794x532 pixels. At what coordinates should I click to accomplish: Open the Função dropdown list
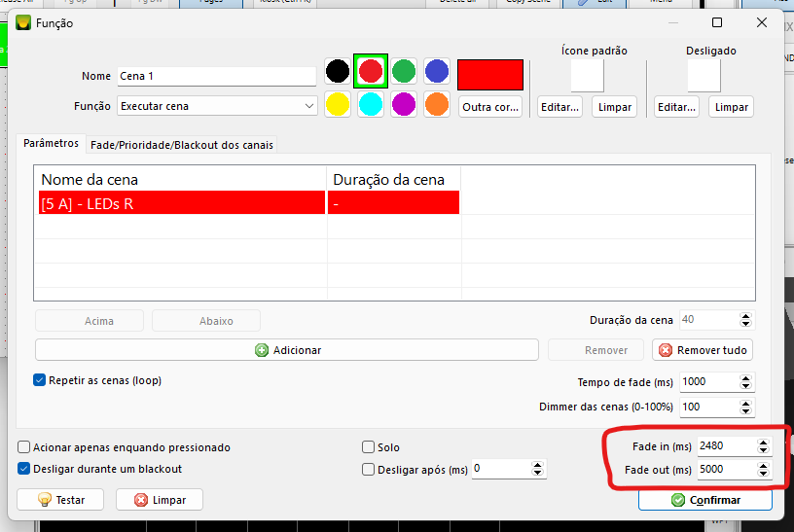218,105
